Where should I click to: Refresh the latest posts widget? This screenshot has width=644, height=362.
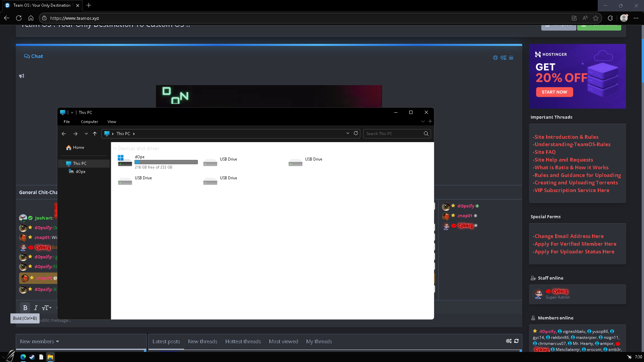tap(517, 341)
